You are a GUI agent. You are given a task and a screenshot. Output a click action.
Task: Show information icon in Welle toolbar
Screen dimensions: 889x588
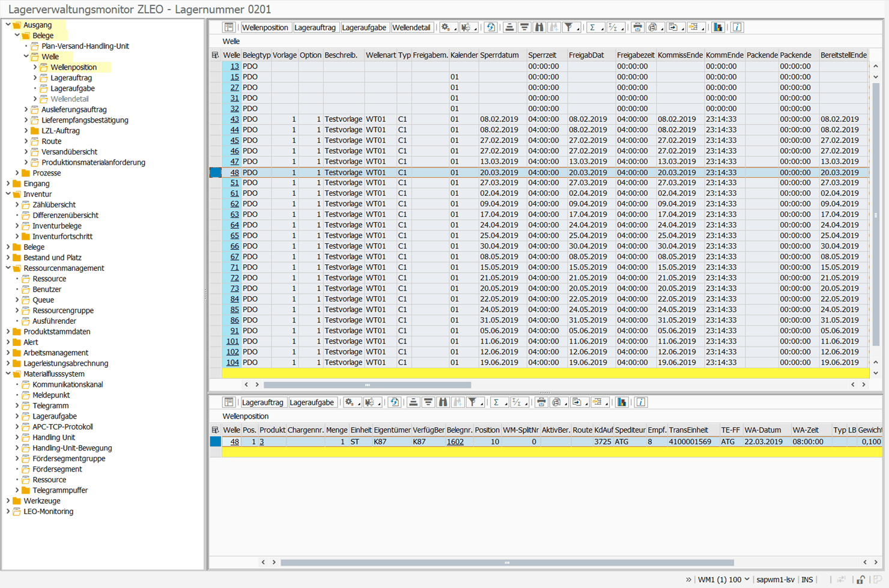737,27
